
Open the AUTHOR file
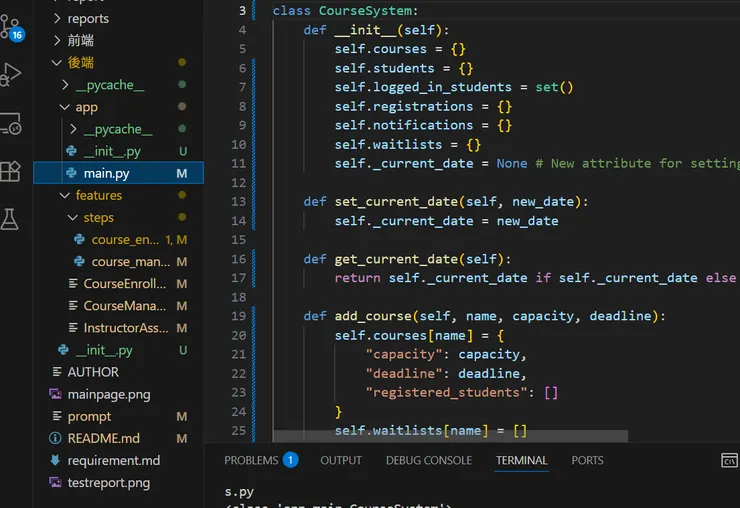[x=93, y=372]
